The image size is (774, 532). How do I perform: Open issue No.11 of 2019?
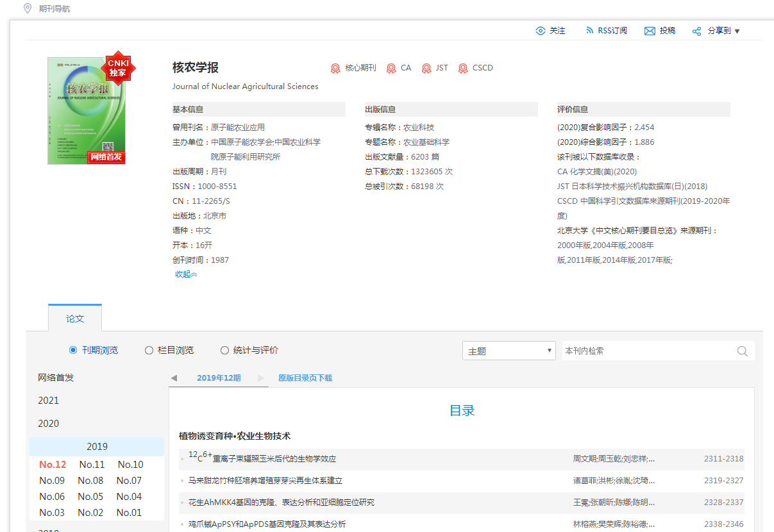pyautogui.click(x=92, y=465)
